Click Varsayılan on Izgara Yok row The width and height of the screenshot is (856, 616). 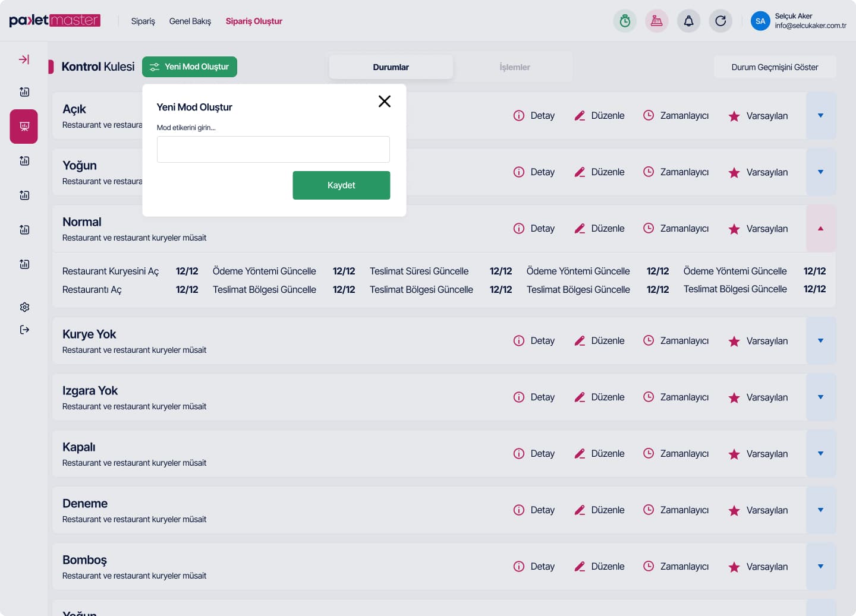click(758, 397)
